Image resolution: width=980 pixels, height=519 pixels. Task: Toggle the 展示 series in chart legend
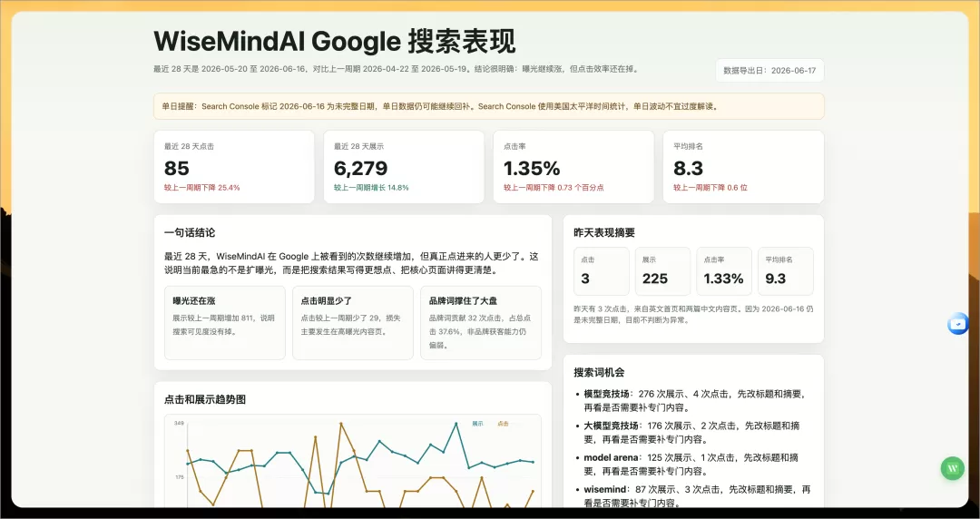477,424
